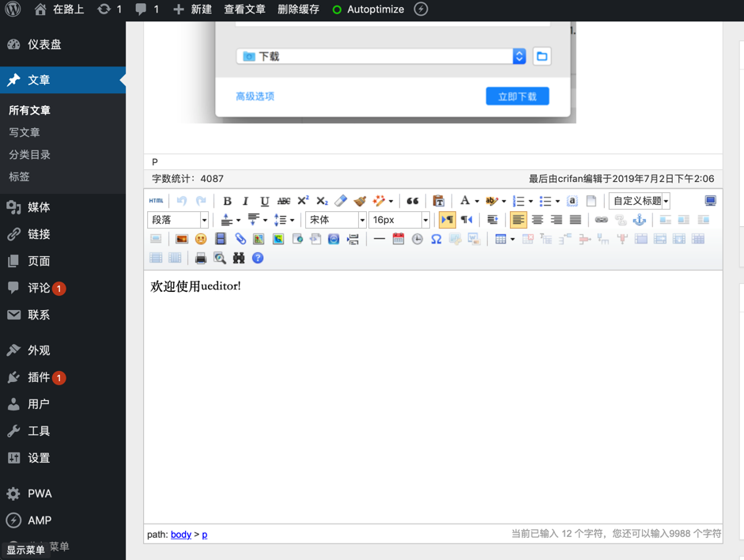Align text center
The image size is (744, 560).
(538, 220)
